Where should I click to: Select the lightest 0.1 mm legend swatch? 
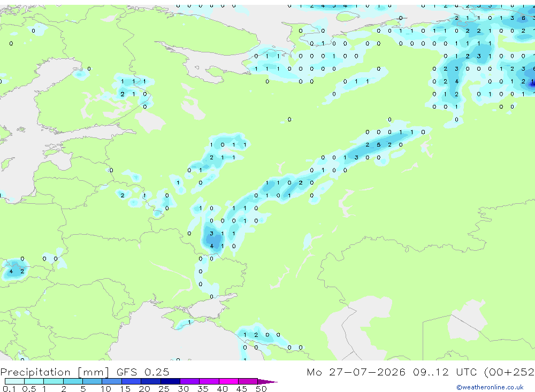tap(14, 381)
